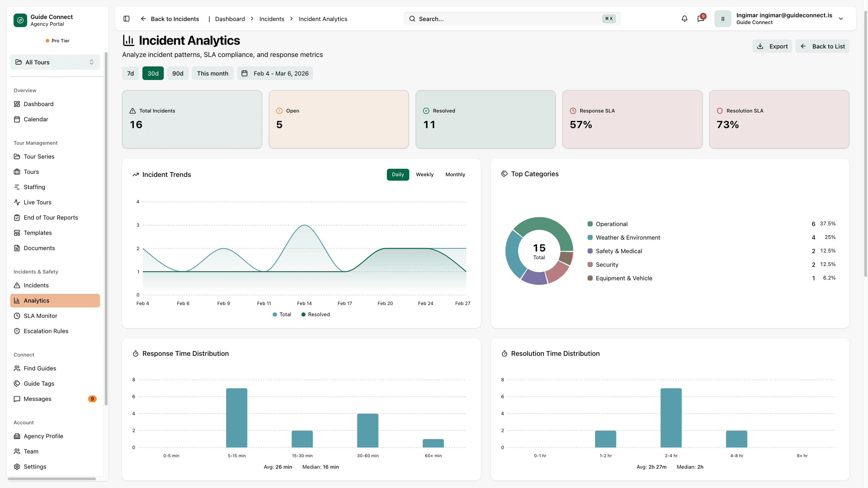The width and height of the screenshot is (868, 488).
Task: Go to Escalation Rules page
Action: (x=46, y=331)
